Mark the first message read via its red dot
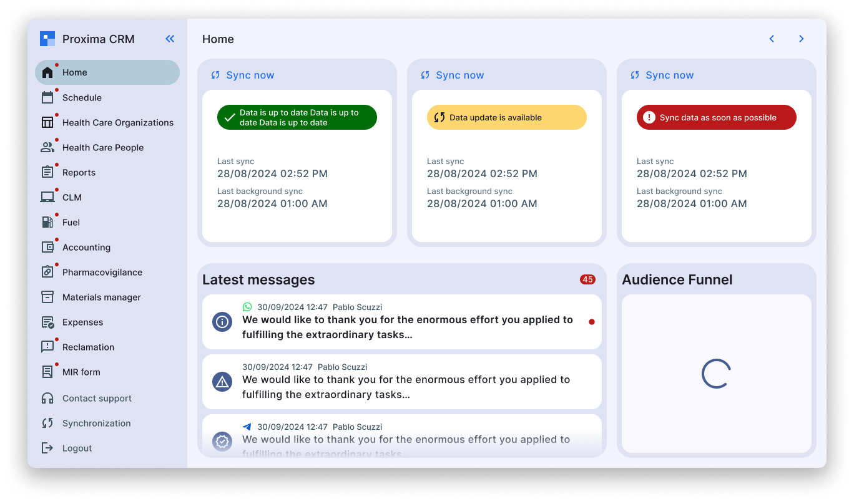The width and height of the screenshot is (854, 504). pyautogui.click(x=591, y=322)
